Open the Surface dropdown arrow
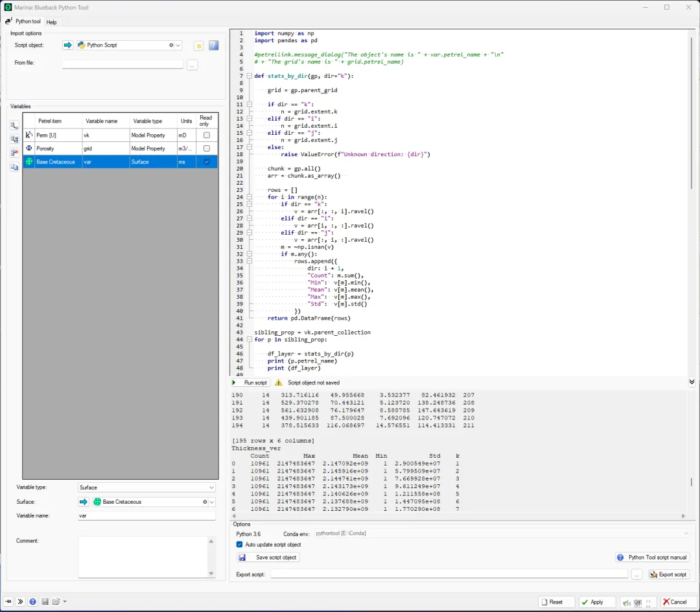This screenshot has height=612, width=700. tap(211, 502)
